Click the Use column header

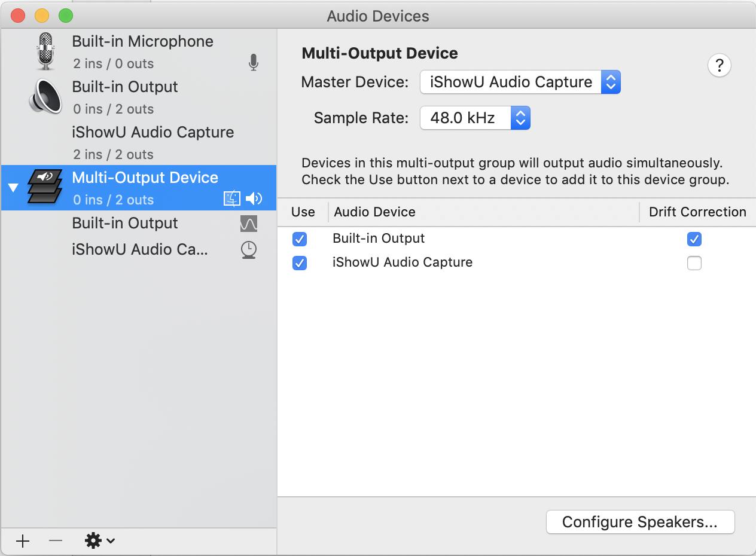point(303,212)
